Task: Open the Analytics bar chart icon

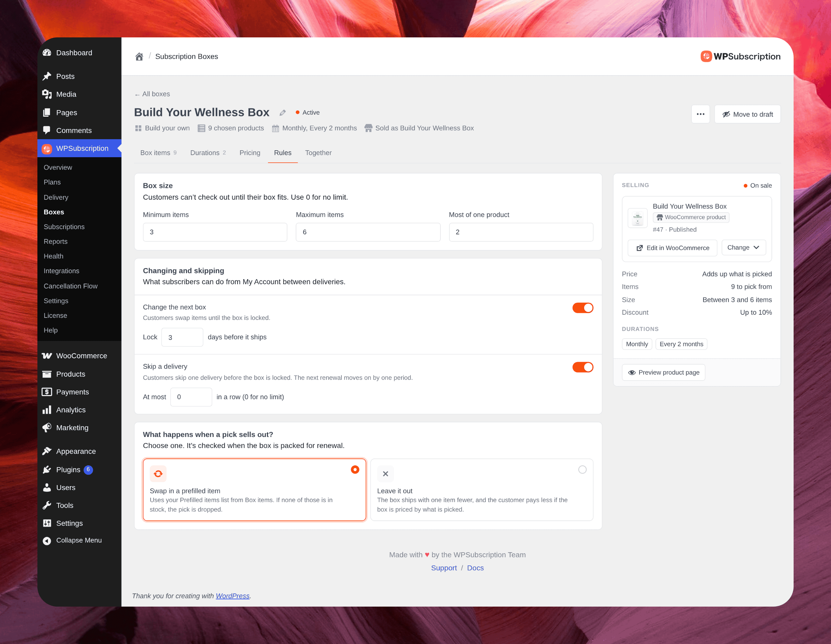Action: tap(47, 410)
